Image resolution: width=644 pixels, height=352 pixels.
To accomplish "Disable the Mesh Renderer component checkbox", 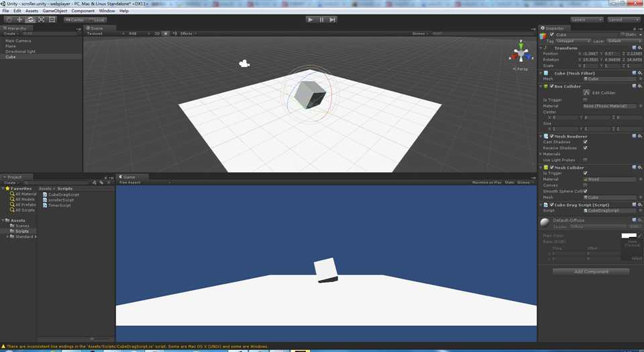I will (551, 136).
